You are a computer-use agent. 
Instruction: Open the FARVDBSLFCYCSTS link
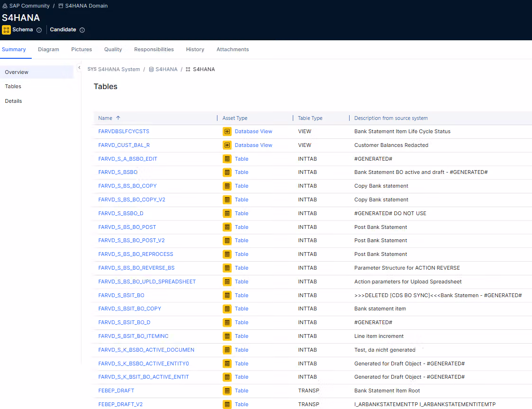point(124,131)
